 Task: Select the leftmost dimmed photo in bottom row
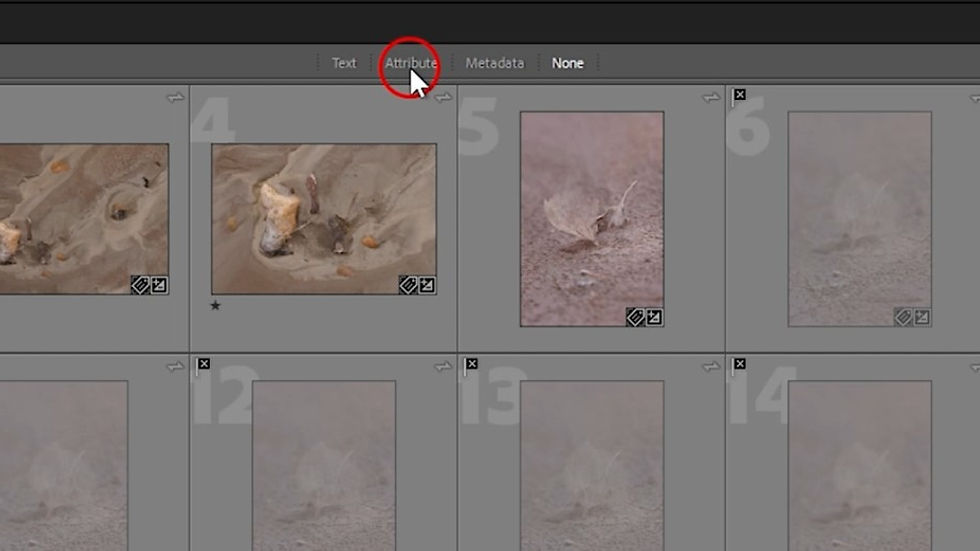click(64, 465)
